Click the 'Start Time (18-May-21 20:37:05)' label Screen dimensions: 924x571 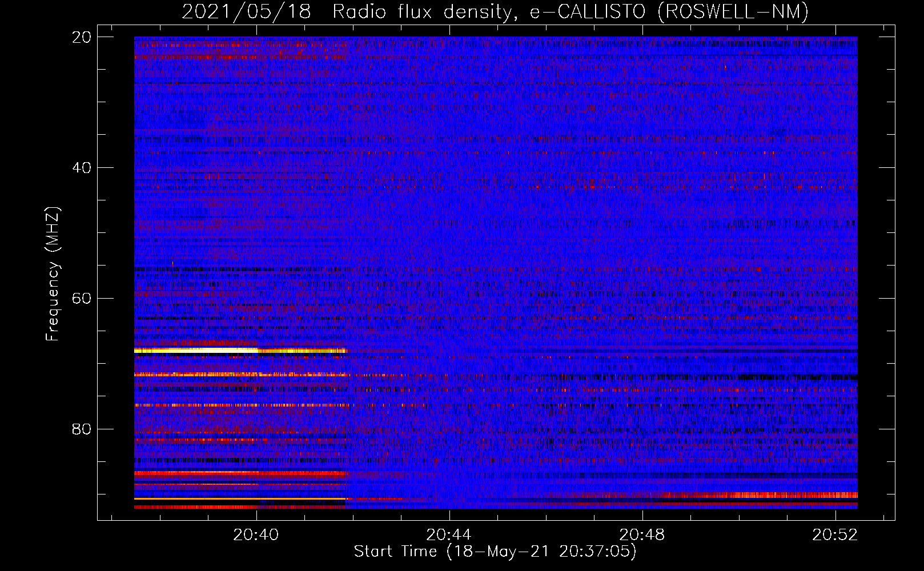(495, 552)
